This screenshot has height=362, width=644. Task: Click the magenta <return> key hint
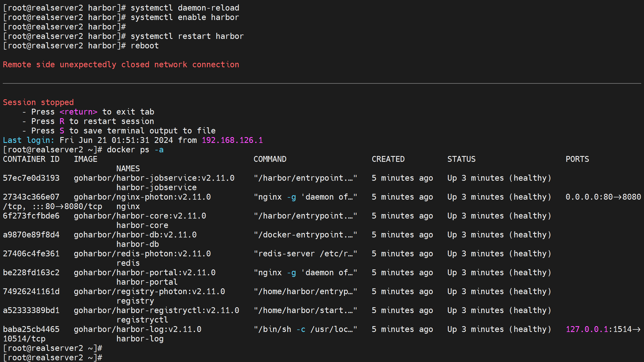pyautogui.click(x=78, y=112)
